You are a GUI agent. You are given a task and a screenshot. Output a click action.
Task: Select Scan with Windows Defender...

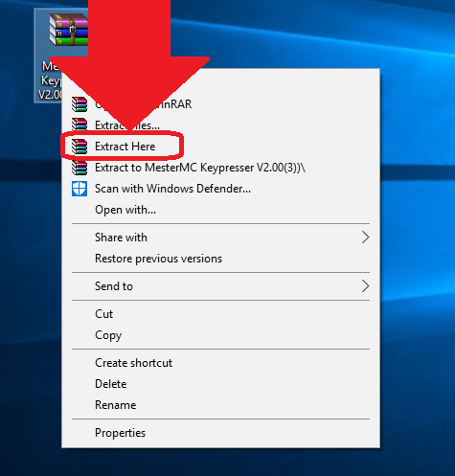[220, 189]
